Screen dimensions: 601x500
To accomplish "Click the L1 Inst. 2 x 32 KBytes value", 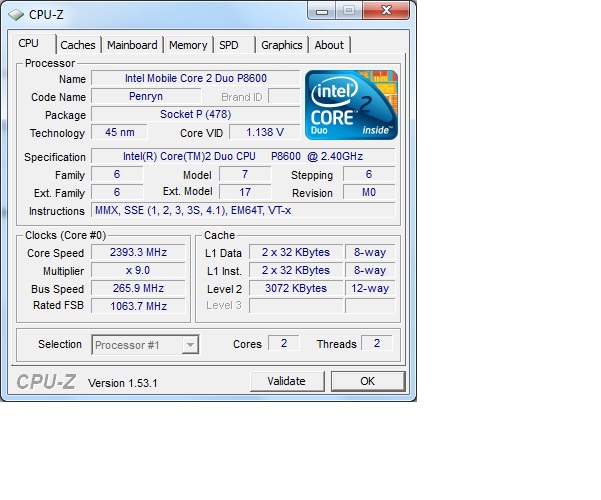I will [296, 270].
